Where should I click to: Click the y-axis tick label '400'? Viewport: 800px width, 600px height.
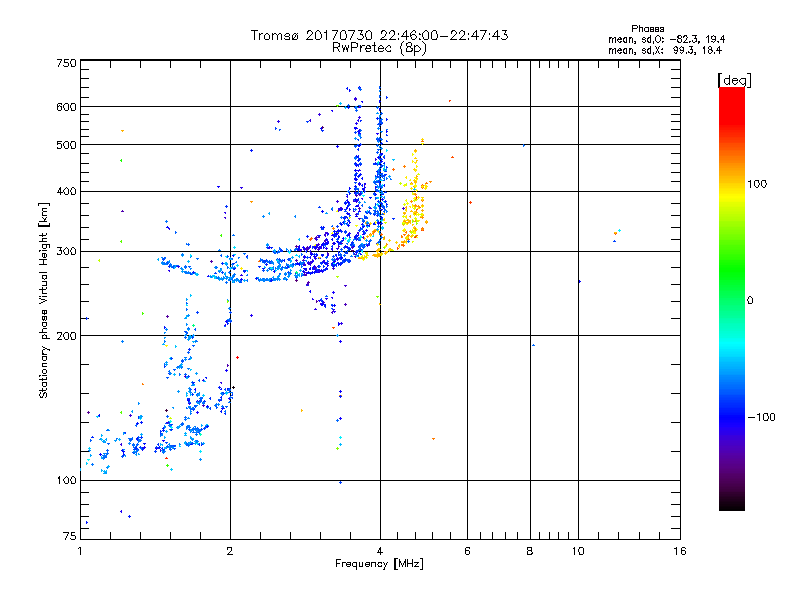67,192
